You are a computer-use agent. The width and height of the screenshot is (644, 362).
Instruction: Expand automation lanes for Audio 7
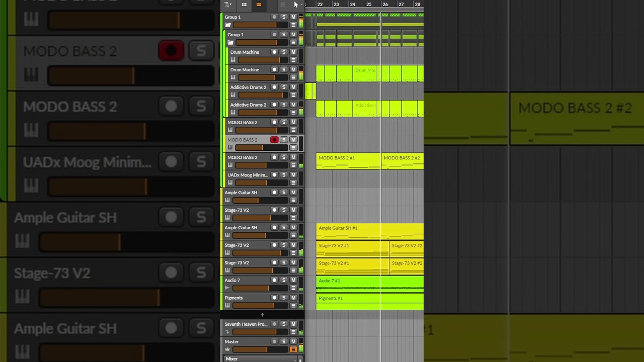pyautogui.click(x=293, y=288)
